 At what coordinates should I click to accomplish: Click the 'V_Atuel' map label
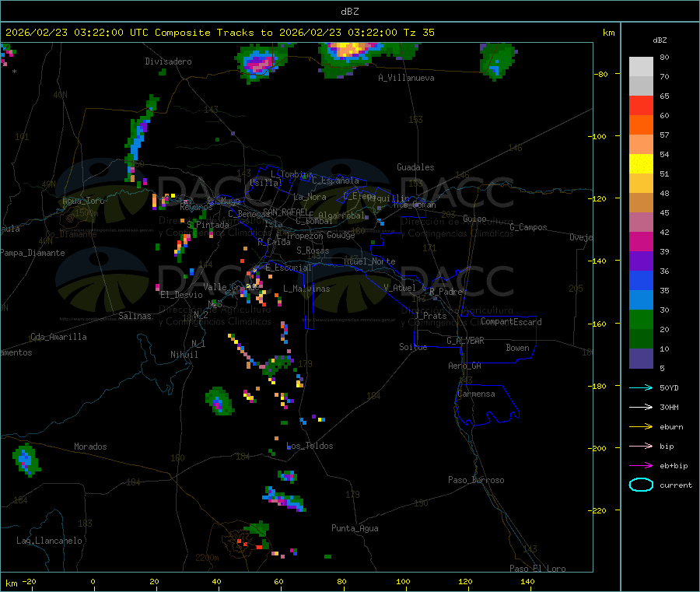coord(400,288)
